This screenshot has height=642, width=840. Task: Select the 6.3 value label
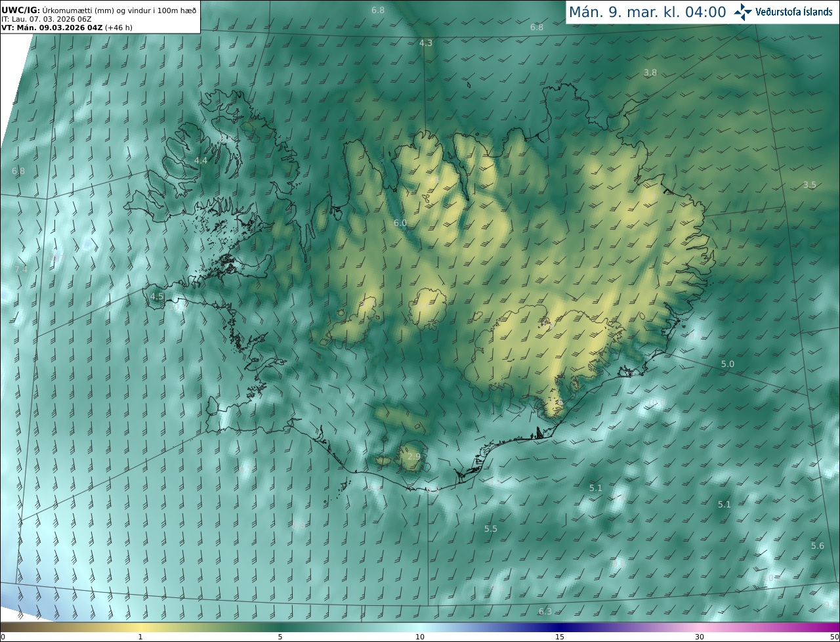pos(545,612)
